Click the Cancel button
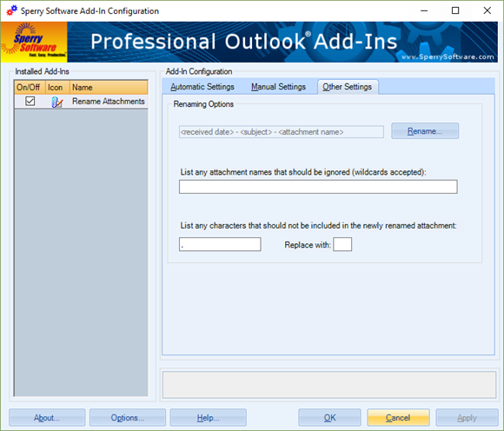Viewport: 504px width, 431px height. [398, 417]
